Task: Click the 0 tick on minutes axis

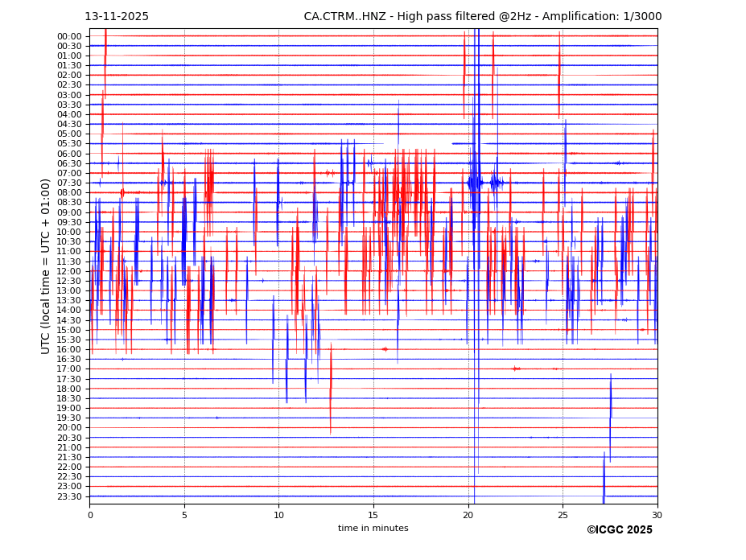Action: click(90, 515)
